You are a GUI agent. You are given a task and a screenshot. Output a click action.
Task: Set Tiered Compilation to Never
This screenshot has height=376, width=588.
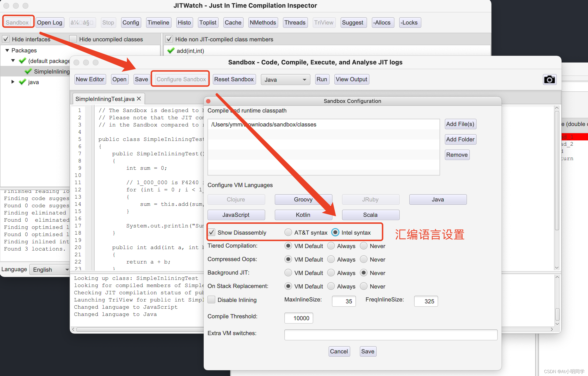click(364, 246)
